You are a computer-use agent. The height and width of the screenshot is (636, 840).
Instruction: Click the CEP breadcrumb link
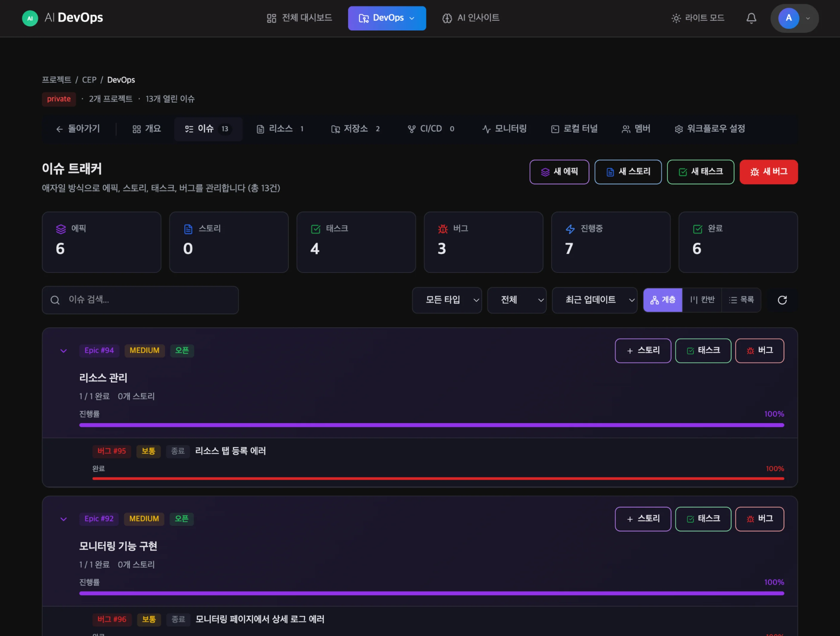tap(89, 80)
